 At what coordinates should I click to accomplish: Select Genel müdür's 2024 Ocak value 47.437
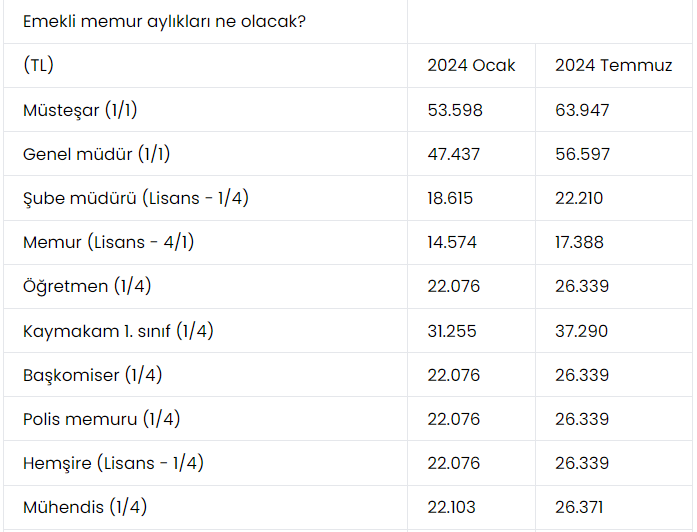tap(454, 154)
